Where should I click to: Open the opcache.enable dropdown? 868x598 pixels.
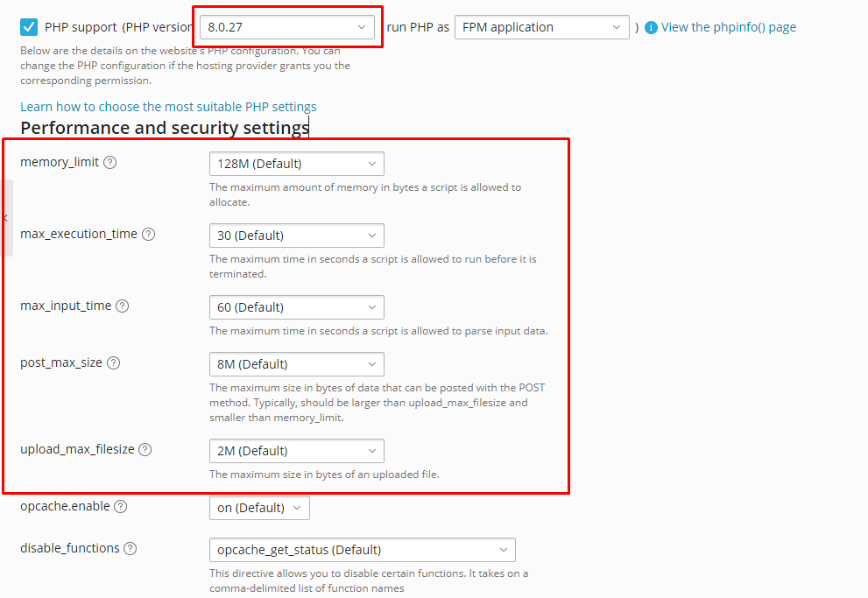(259, 506)
